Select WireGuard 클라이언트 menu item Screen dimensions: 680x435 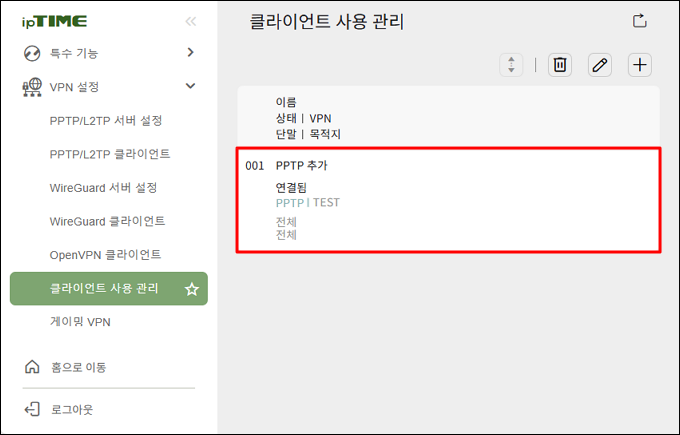107,221
